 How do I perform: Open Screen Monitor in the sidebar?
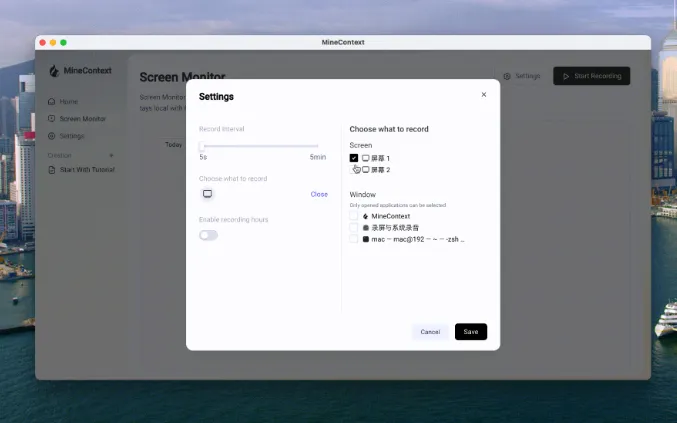click(82, 119)
